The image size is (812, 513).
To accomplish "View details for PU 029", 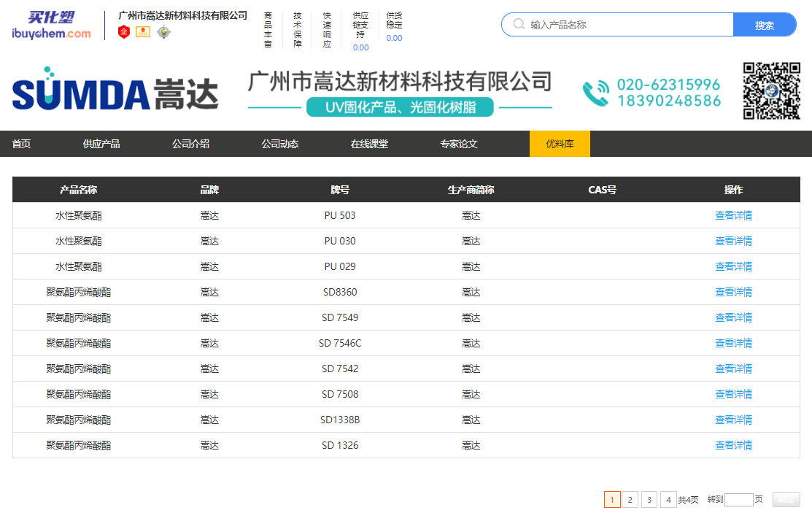I will [733, 266].
